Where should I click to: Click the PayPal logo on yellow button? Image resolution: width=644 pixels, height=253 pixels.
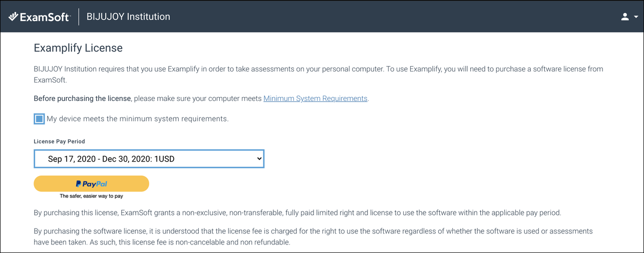(x=92, y=183)
